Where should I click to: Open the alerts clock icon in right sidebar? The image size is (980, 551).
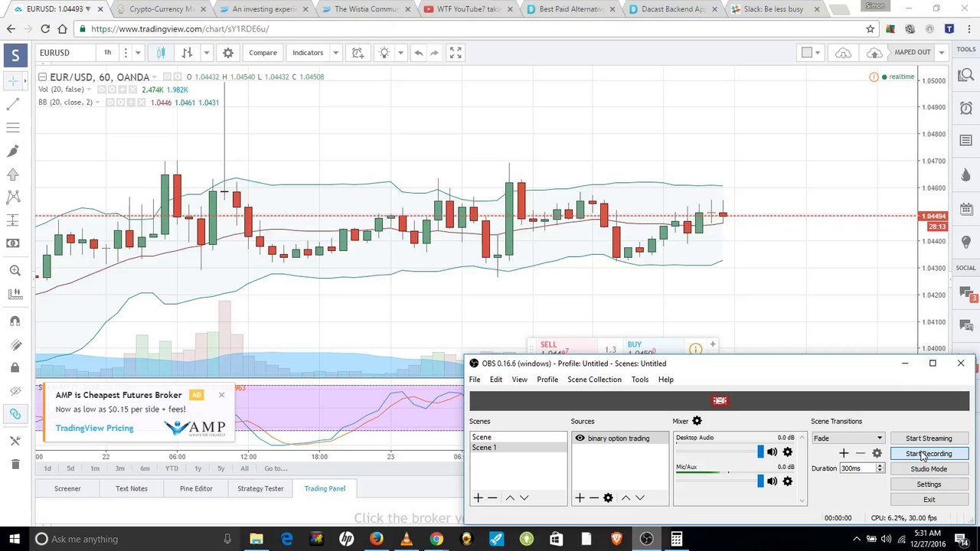966,108
